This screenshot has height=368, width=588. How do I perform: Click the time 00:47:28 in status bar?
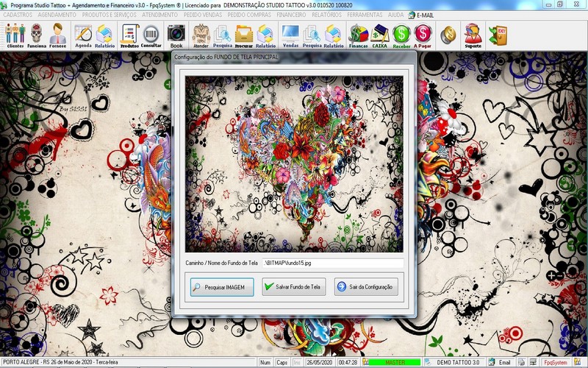coord(348,362)
